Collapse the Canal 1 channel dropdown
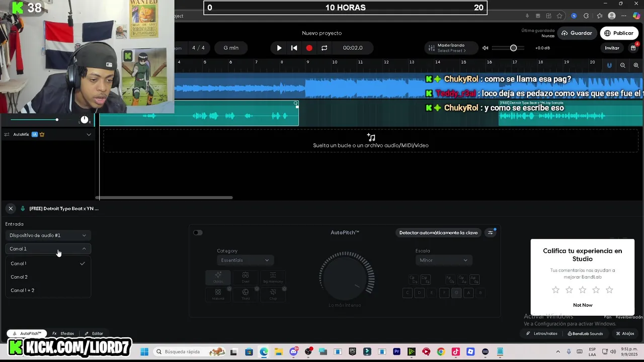 point(48,249)
